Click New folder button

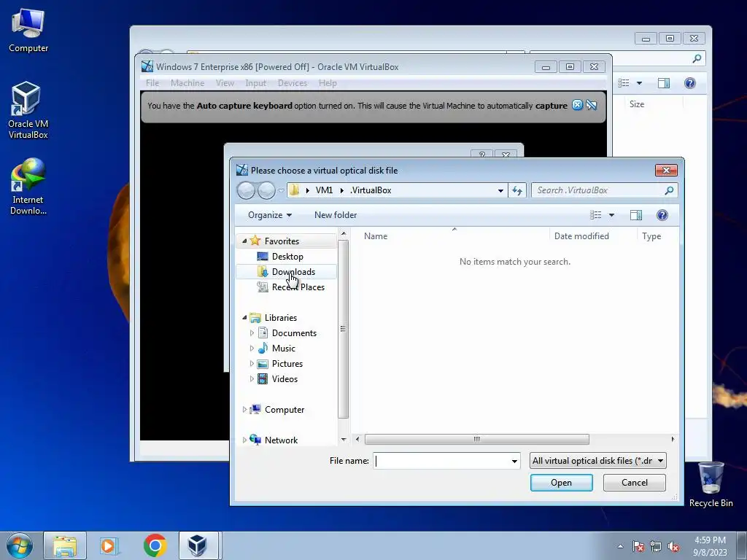tap(336, 215)
